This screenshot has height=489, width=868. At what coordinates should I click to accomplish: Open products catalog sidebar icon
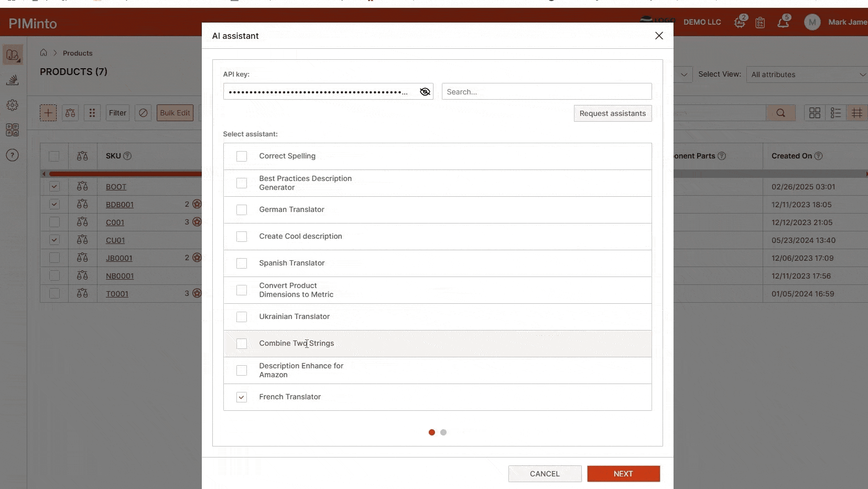tap(13, 55)
